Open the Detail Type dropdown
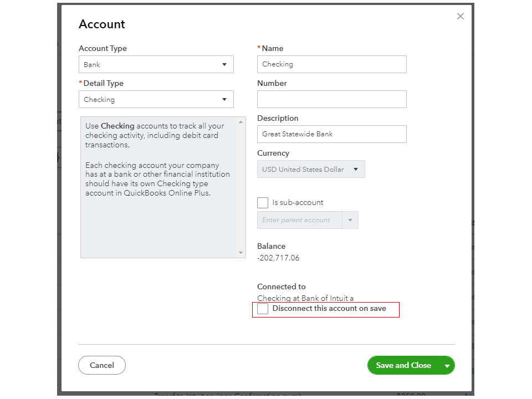The height and width of the screenshot is (399, 532). (156, 100)
